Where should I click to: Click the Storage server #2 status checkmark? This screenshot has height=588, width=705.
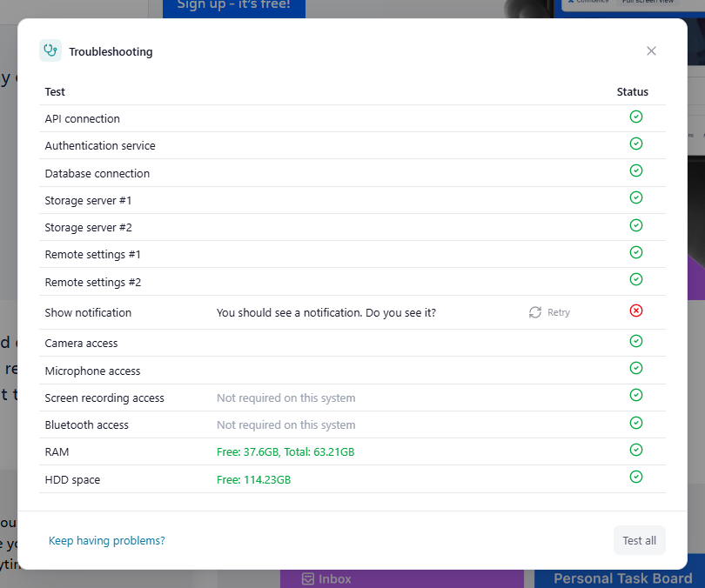tap(635, 225)
